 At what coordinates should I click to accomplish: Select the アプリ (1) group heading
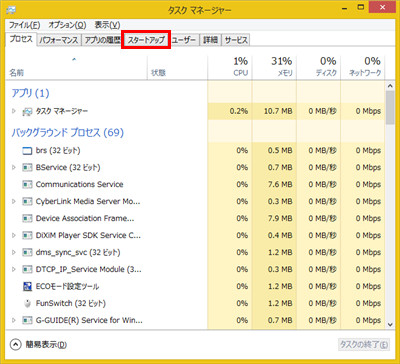(x=30, y=93)
